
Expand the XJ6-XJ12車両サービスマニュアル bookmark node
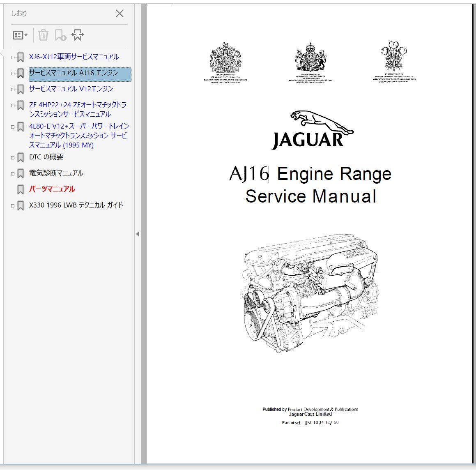[13, 58]
